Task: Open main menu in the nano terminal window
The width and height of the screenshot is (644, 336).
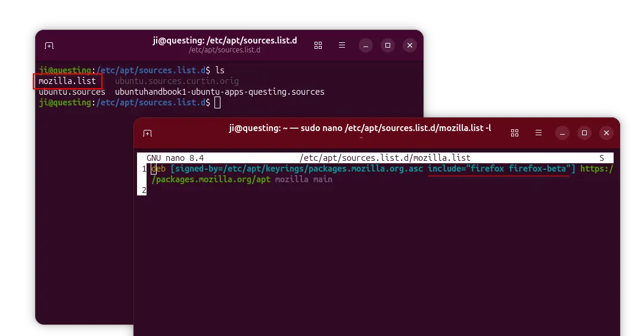Action: 539,133
